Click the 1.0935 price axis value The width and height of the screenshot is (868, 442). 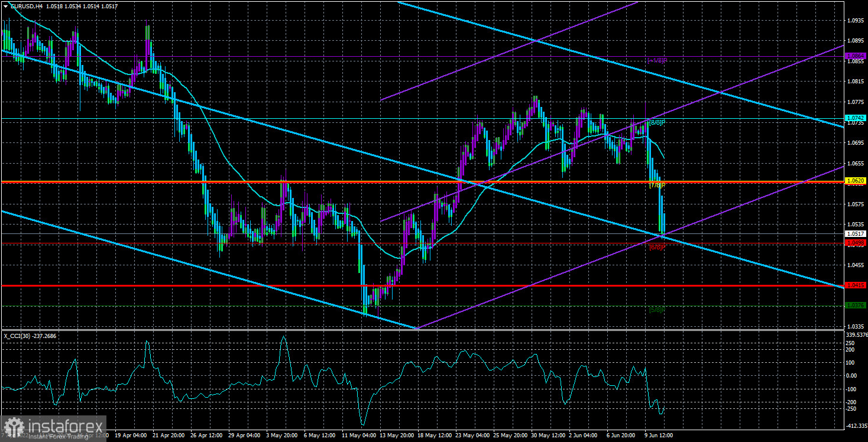click(x=856, y=20)
